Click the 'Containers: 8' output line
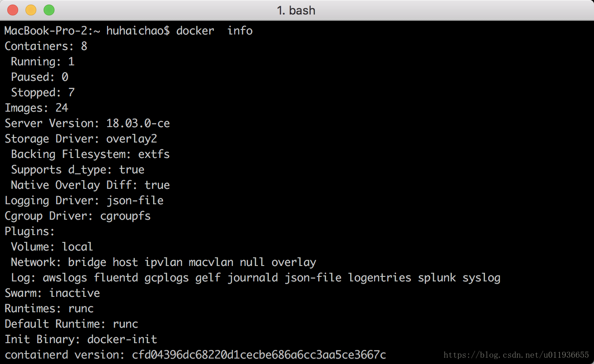594x364 pixels. pyautogui.click(x=46, y=46)
